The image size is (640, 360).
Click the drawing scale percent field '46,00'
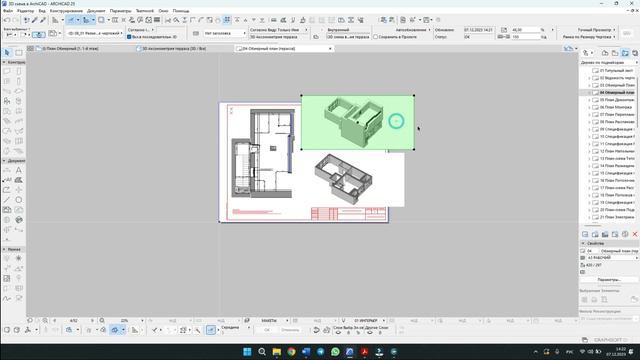(525, 30)
